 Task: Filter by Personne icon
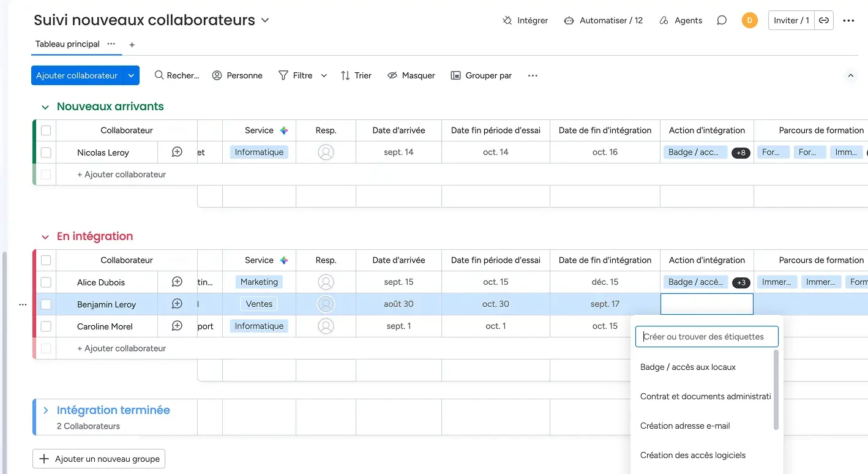click(x=217, y=75)
